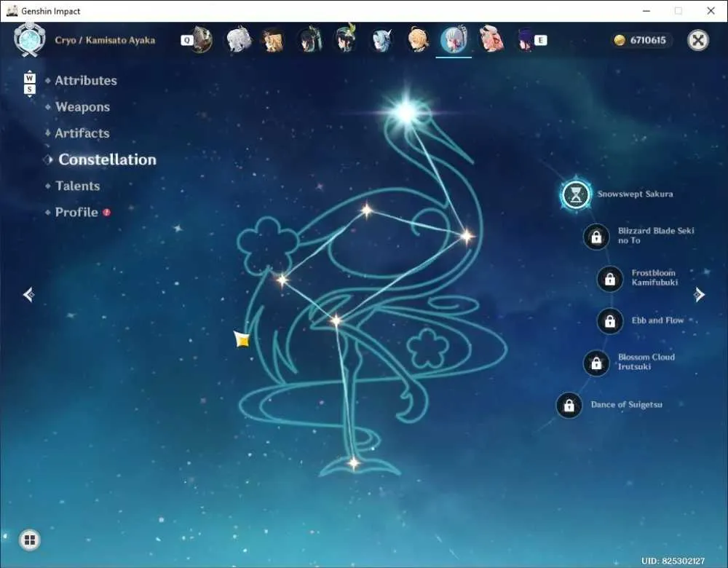Switch to the Artifacts section

(x=82, y=133)
